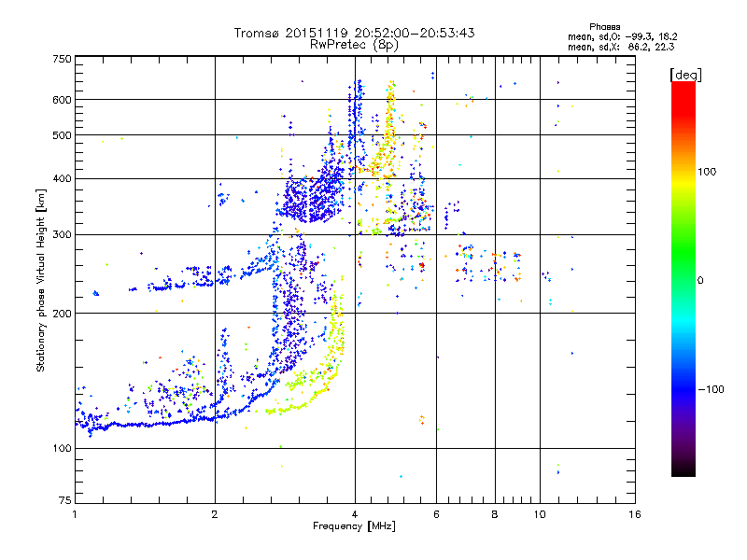
Task: Click the frequency axis tick "16"
Action: pos(635,514)
